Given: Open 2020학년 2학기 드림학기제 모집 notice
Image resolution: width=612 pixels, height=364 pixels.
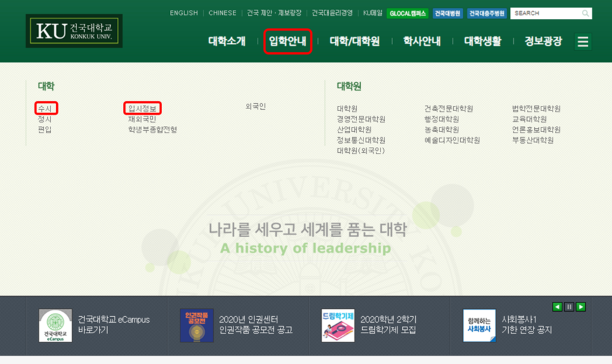Looking at the screenshot, I should coord(388,325).
